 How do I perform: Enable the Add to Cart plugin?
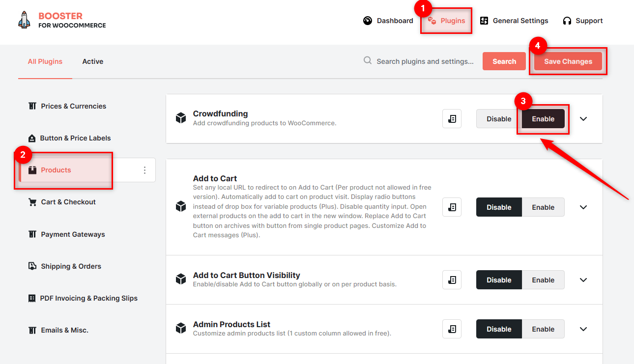pyautogui.click(x=543, y=207)
